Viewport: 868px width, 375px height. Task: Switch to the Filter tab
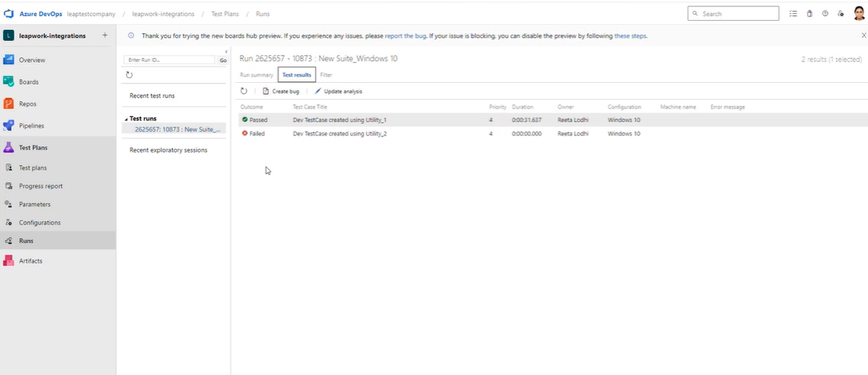pyautogui.click(x=326, y=75)
